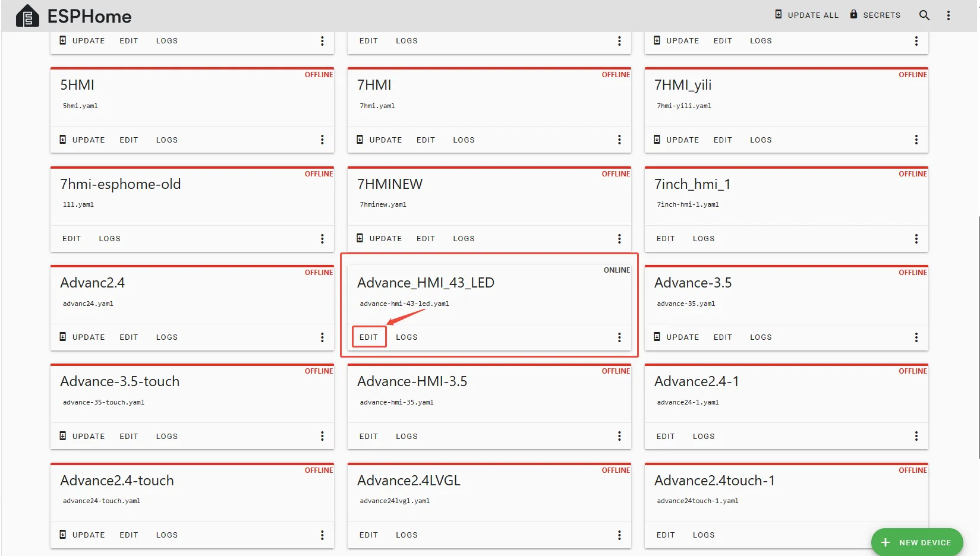Viewport: 980px width, 556px height.
Task: Click EDIT on 7hmi-esphome-old card
Action: [x=71, y=239]
